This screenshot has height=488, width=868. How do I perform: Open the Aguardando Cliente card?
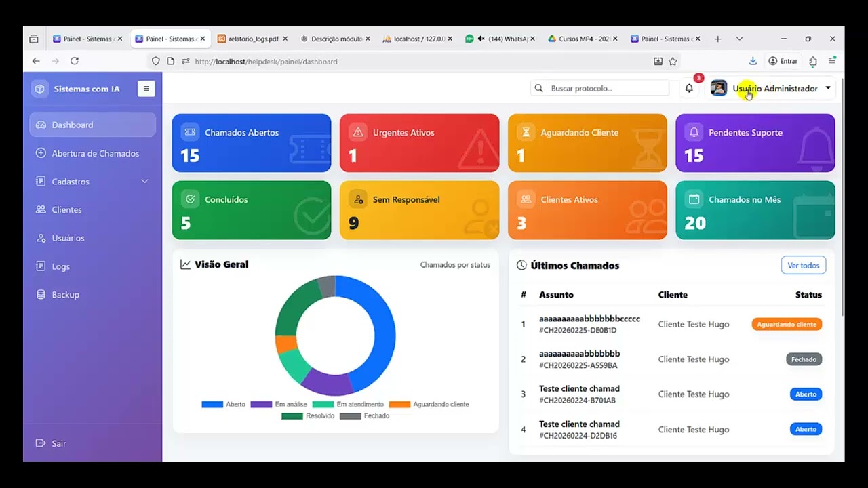point(587,143)
